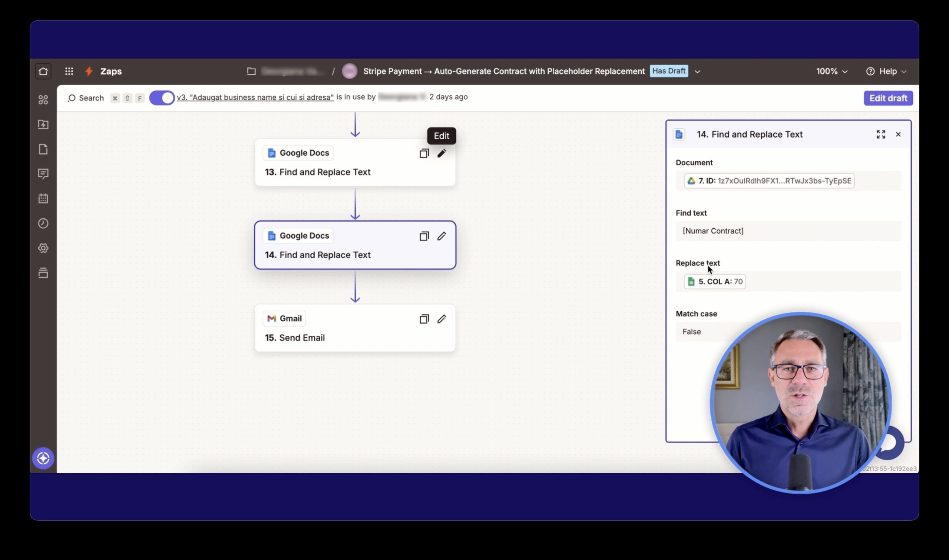This screenshot has height=560, width=949.
Task: Click the Document field with ID value
Action: 788,181
